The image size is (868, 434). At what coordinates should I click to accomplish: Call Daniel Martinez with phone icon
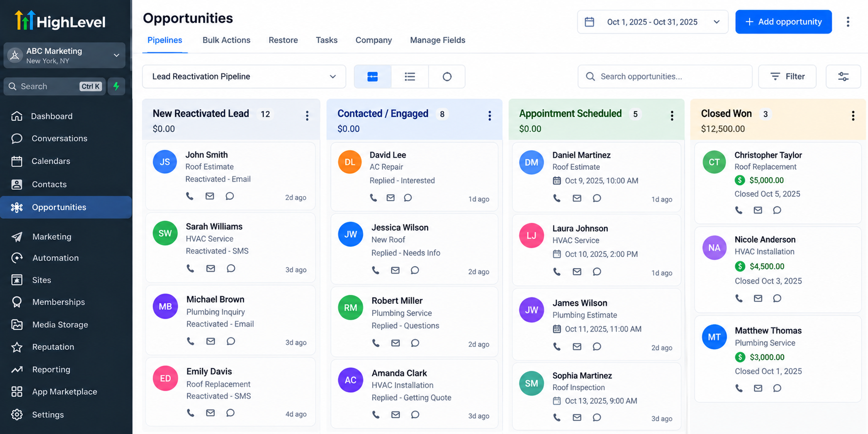pos(557,198)
